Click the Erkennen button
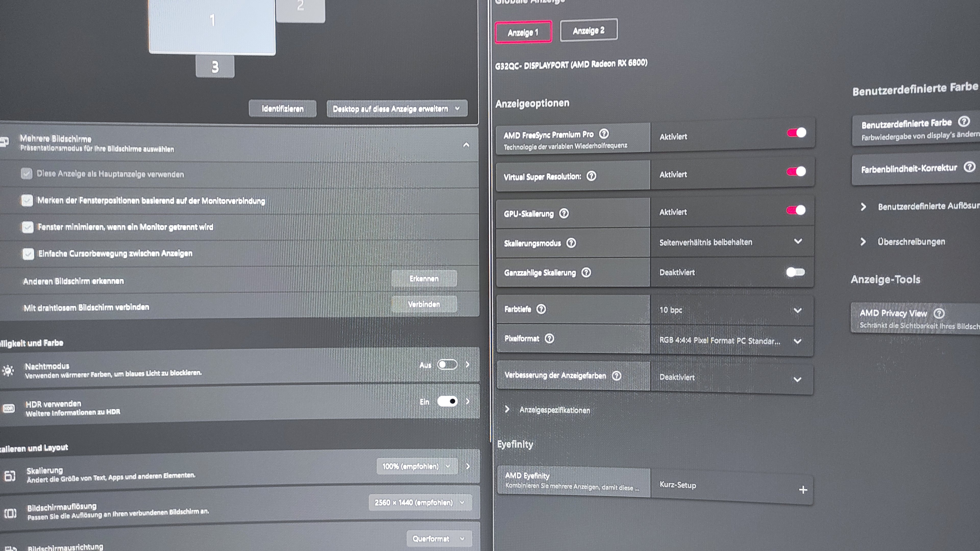This screenshot has width=980, height=551. pyautogui.click(x=424, y=278)
